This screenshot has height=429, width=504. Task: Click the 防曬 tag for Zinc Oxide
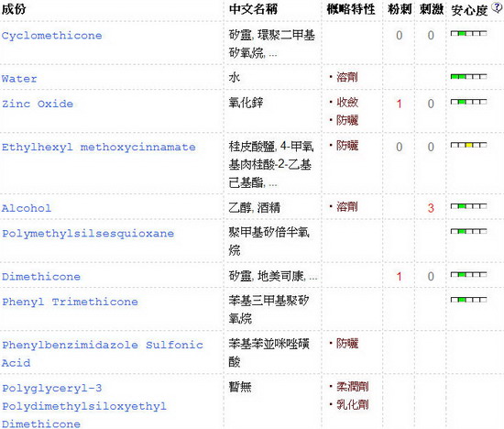point(347,120)
